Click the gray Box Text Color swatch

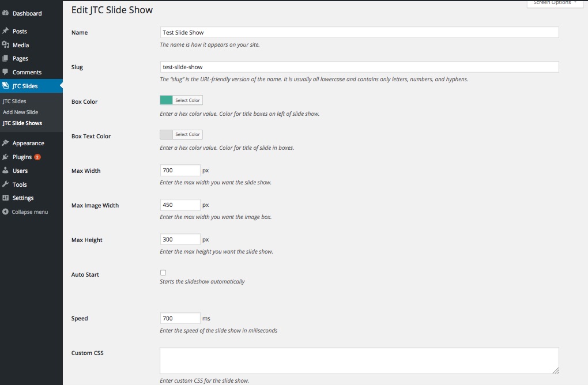pyautogui.click(x=166, y=134)
